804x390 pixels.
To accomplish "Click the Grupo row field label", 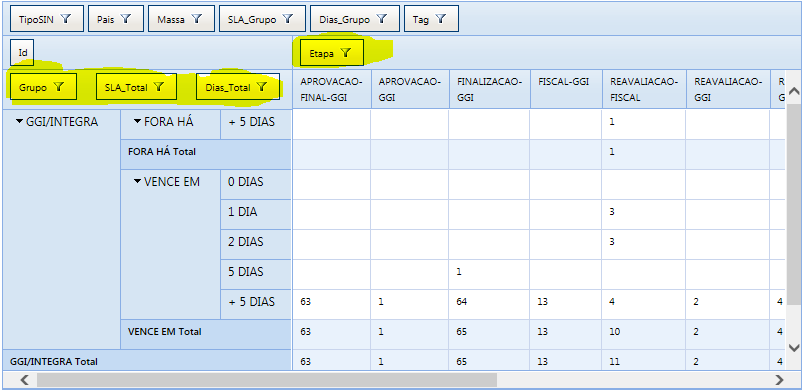I will click(33, 88).
